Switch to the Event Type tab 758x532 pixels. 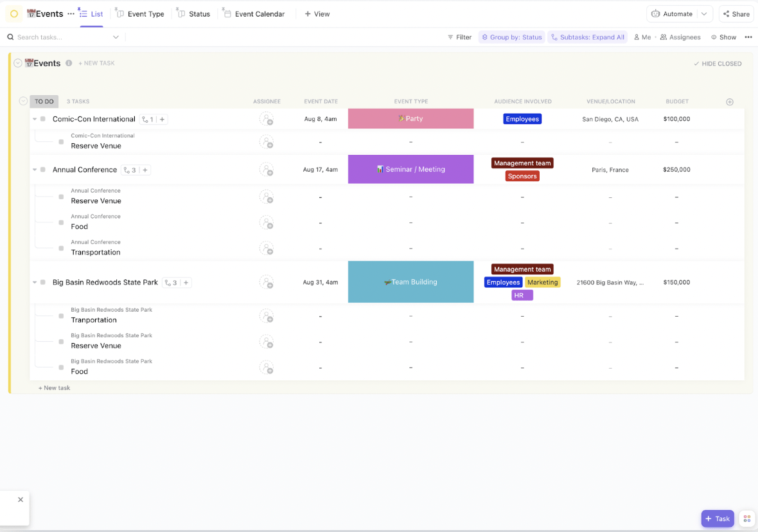(x=140, y=14)
